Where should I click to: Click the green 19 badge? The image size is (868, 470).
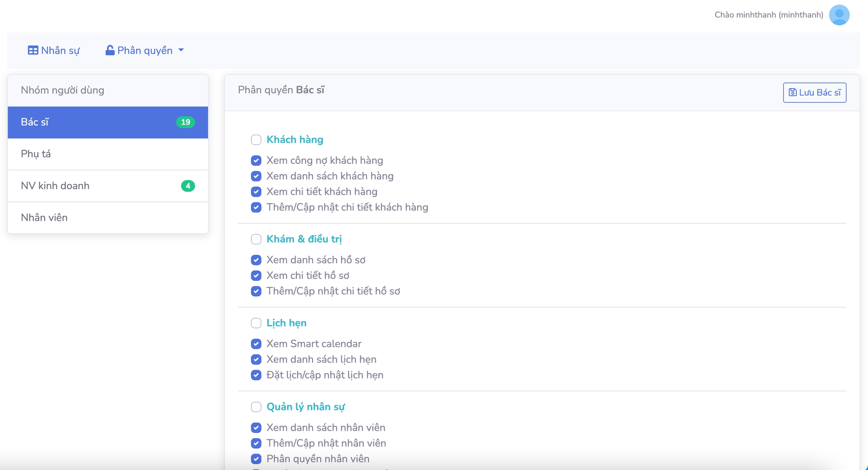[x=185, y=122]
